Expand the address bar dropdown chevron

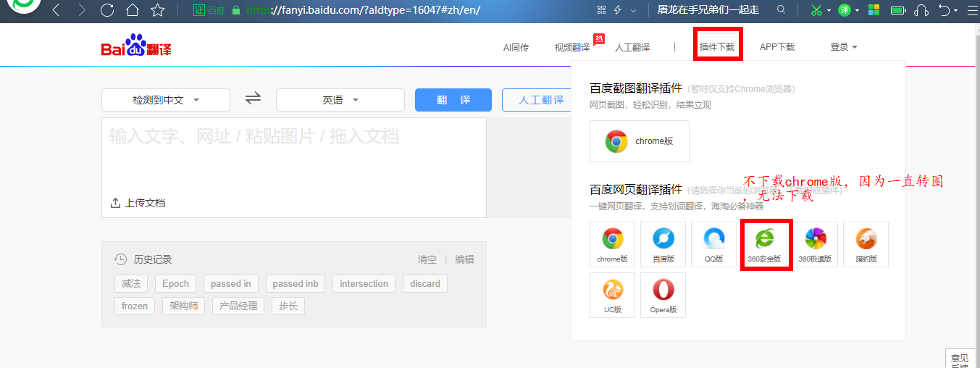[634, 10]
